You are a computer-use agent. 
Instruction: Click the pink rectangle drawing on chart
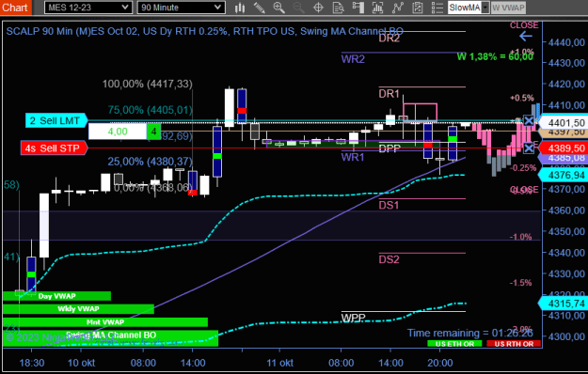coord(420,113)
